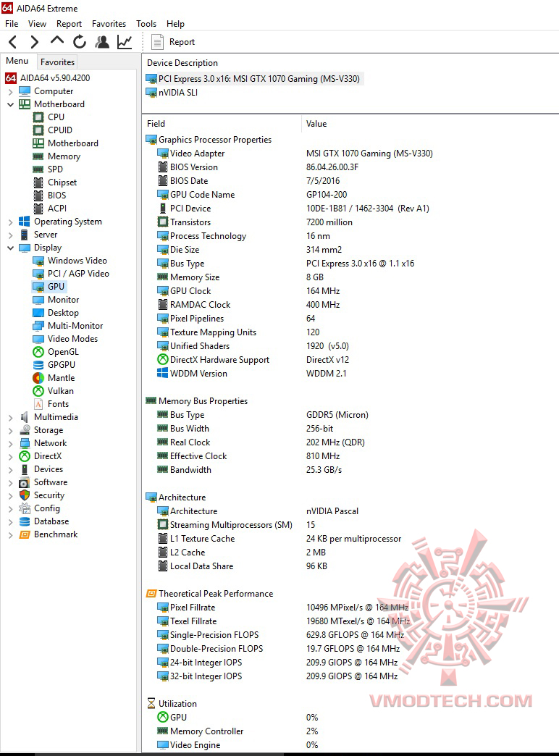This screenshot has height=756, width=559.
Task: Click the OpenGL Xbox-style icon
Action: click(x=38, y=352)
